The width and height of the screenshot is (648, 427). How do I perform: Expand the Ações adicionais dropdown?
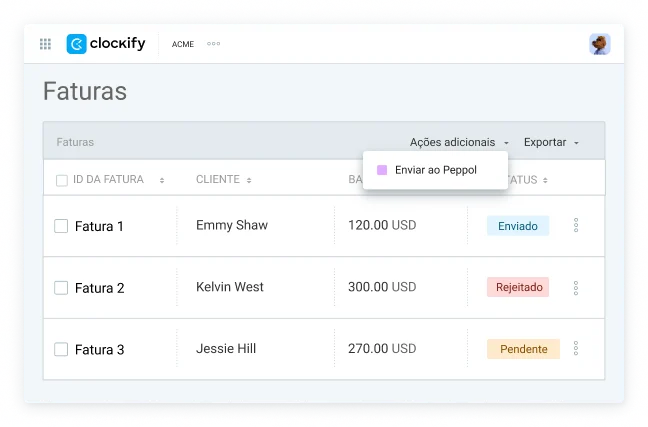[459, 142]
